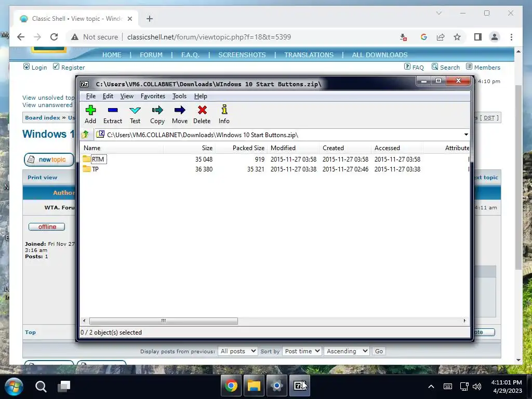The width and height of the screenshot is (532, 399).
Task: Open archive Info icon
Action: pyautogui.click(x=224, y=114)
